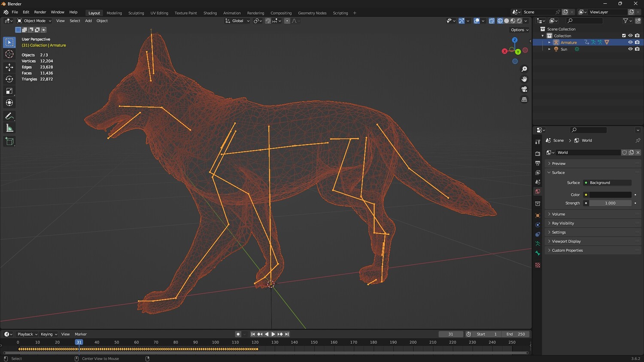Open the viewport Options dropdown
This screenshot has height=362, width=644.
pos(519,30)
